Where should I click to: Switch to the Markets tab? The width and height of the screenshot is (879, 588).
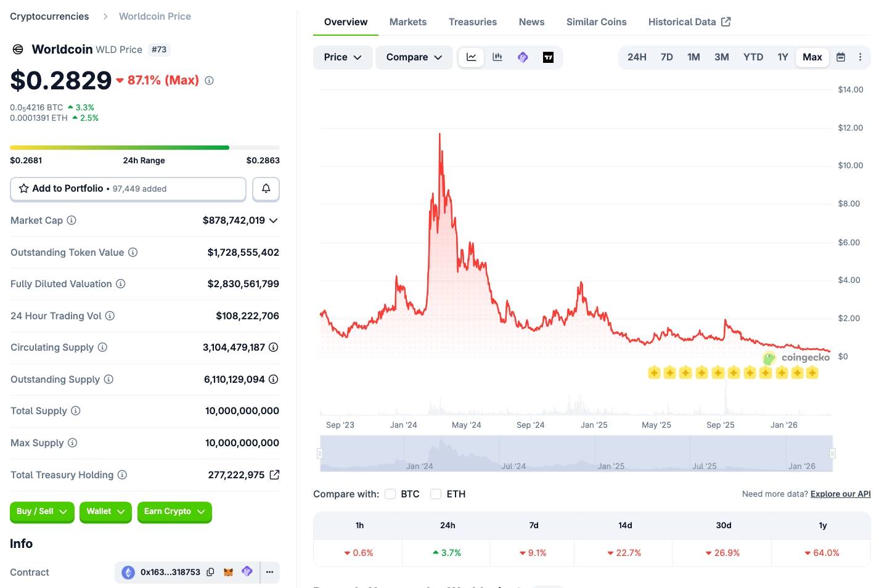[x=407, y=22]
